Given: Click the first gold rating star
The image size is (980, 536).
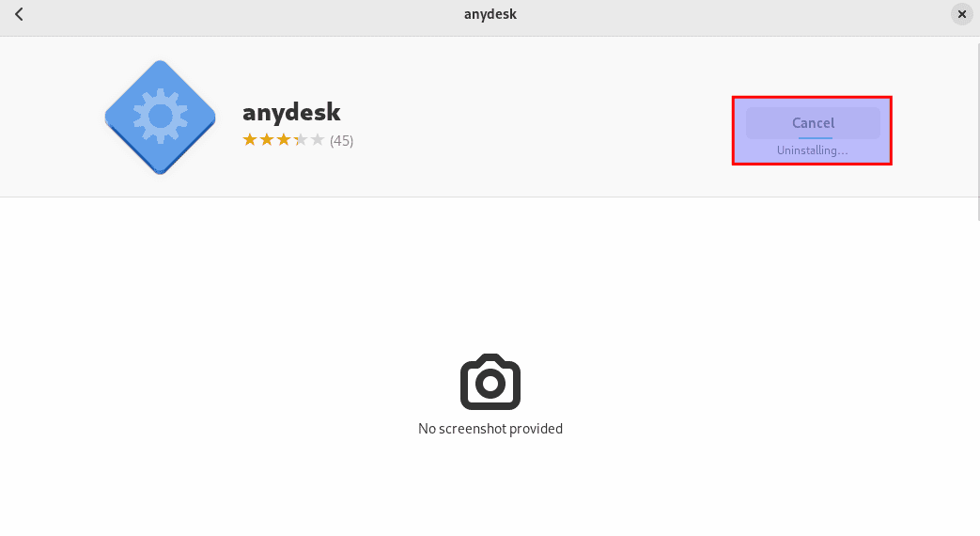Looking at the screenshot, I should point(250,139).
